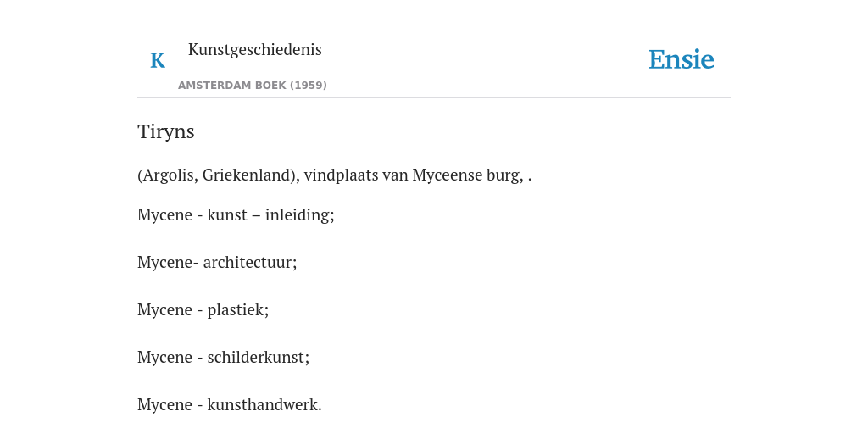Open the Mycene kunsthandwerk reference
Image resolution: width=868 pixels, height=434 pixels.
pos(230,404)
